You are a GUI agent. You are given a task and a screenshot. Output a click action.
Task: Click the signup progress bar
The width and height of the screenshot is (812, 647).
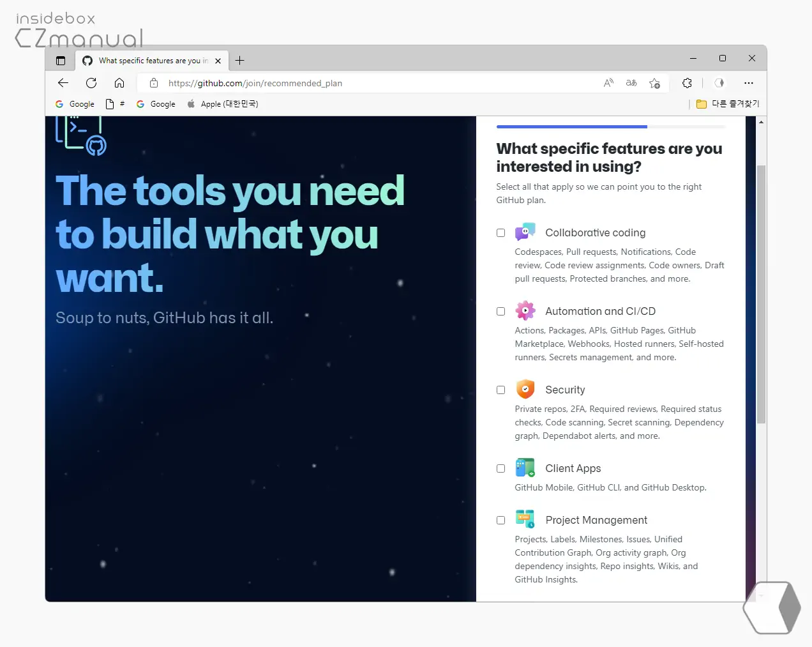coord(611,126)
